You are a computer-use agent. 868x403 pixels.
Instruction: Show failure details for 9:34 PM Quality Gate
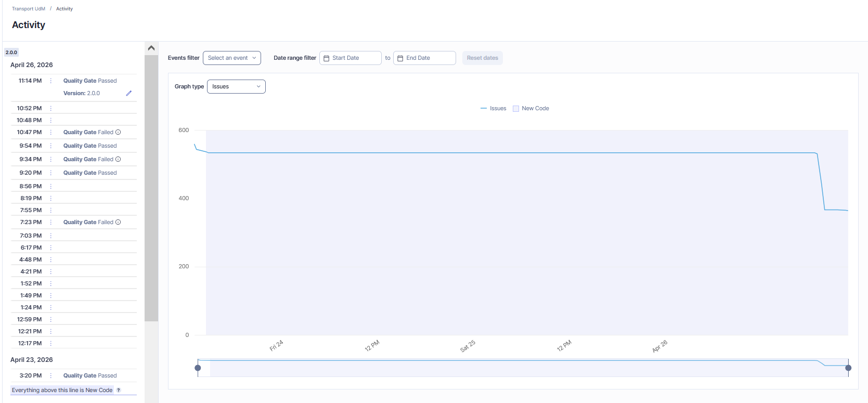pos(118,159)
